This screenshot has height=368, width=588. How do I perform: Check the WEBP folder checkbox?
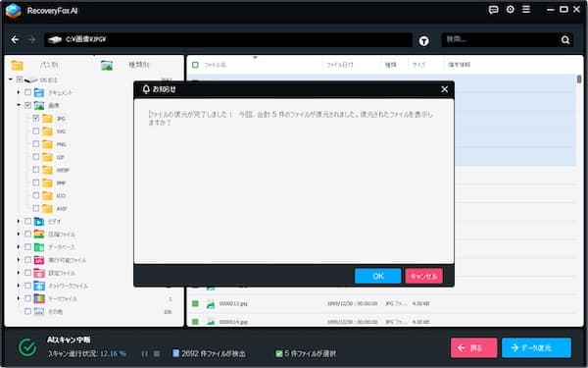36,170
